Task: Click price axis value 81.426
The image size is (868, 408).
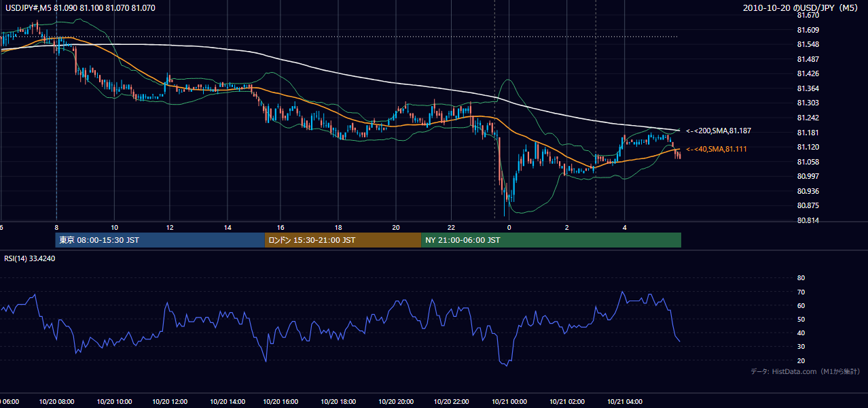Action: pyautogui.click(x=808, y=73)
